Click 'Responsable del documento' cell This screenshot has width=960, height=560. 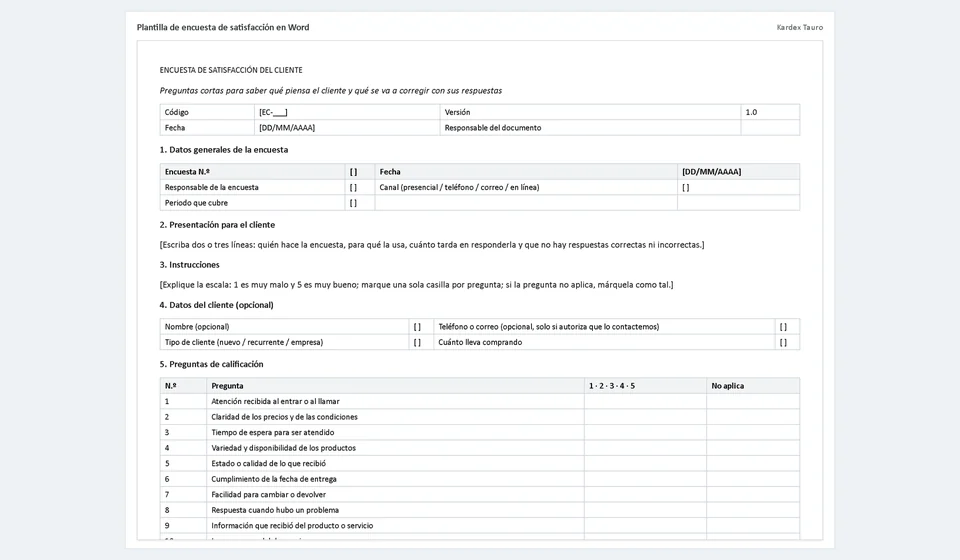click(x=590, y=128)
